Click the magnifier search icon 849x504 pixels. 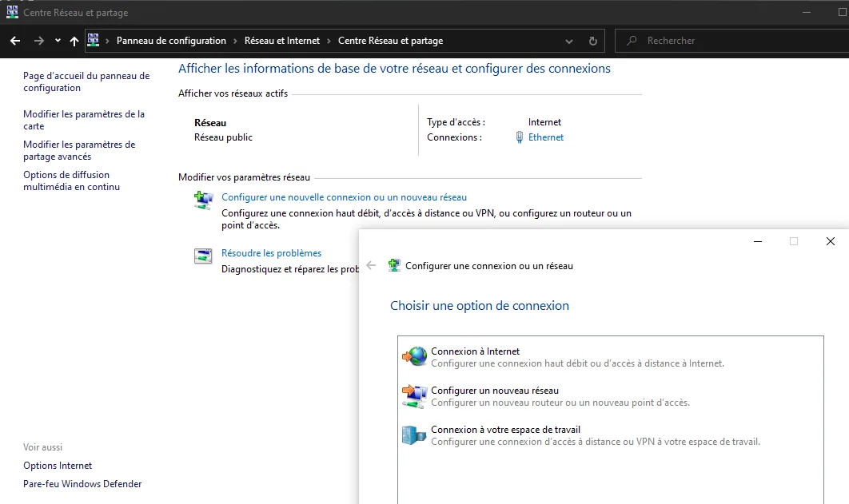(x=632, y=41)
